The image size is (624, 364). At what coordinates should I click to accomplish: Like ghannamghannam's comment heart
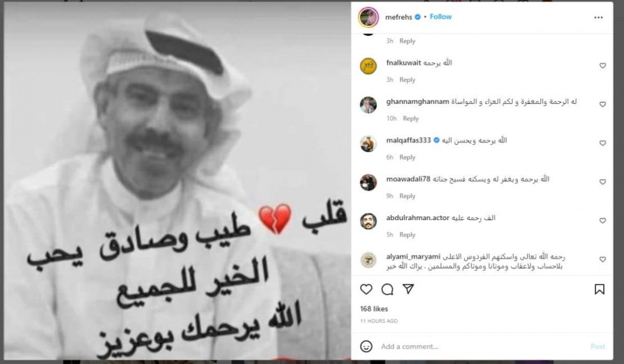(603, 104)
